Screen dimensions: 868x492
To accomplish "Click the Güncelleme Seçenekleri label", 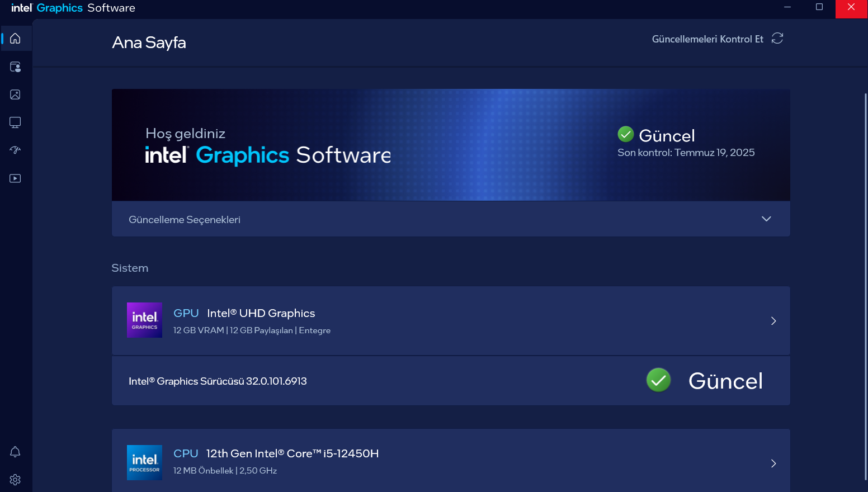I will 185,220.
